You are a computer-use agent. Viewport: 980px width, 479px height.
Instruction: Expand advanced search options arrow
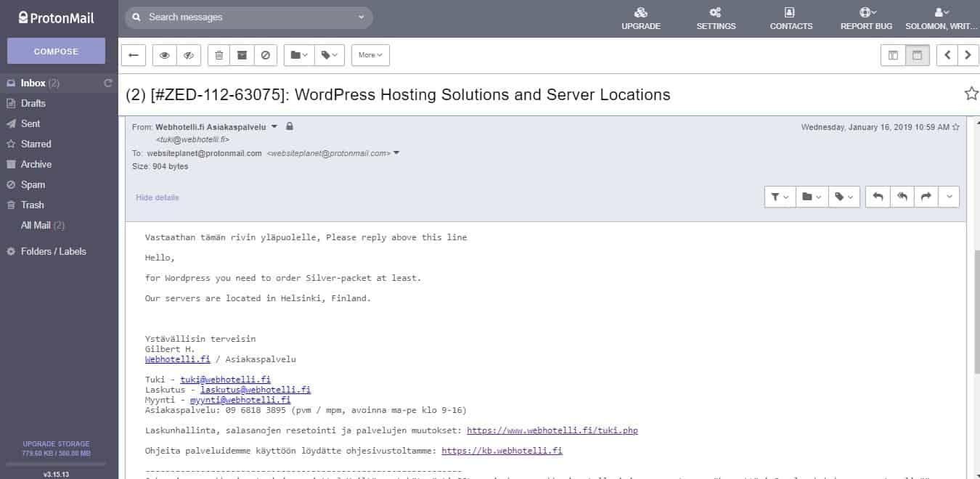pos(362,17)
